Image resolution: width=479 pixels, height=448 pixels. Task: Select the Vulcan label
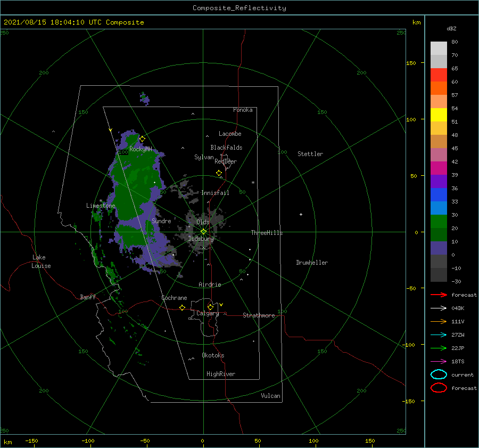click(271, 396)
